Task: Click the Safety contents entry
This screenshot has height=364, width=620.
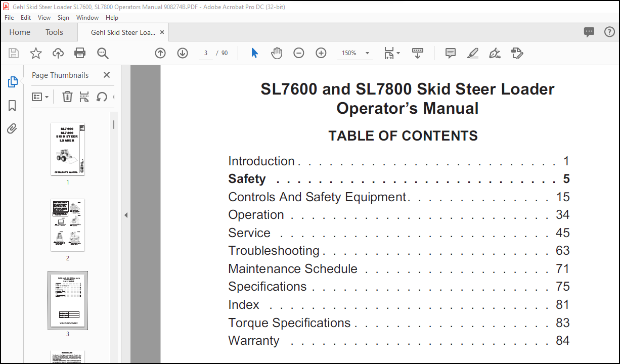Action: click(398, 179)
